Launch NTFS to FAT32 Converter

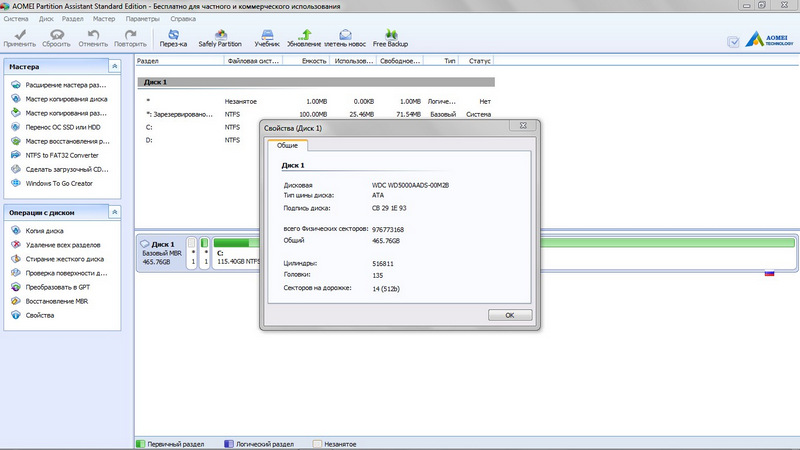coord(62,155)
